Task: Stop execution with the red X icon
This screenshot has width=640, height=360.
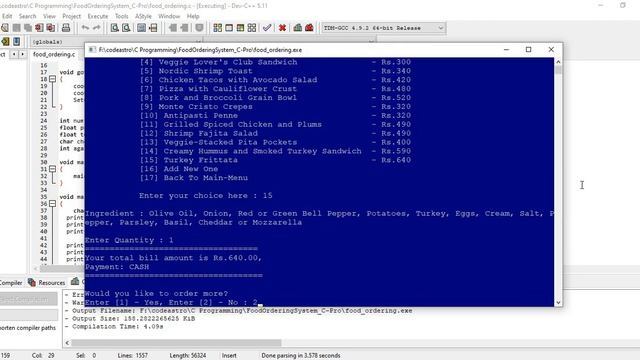Action: (282, 28)
